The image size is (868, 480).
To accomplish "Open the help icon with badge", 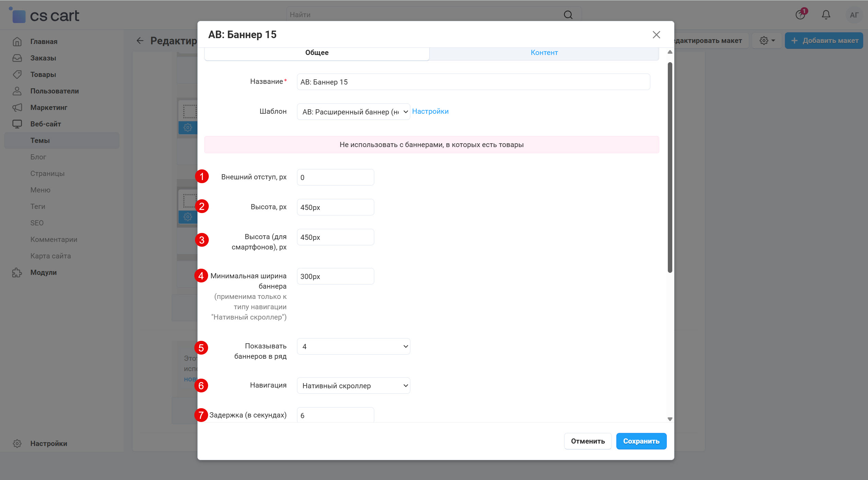I will [800, 15].
